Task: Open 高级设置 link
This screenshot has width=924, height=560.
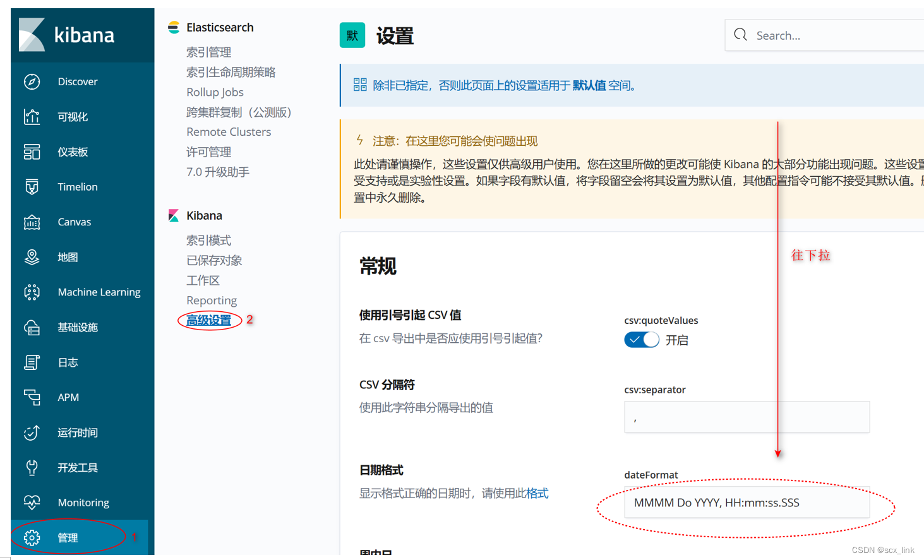Action: 209,321
